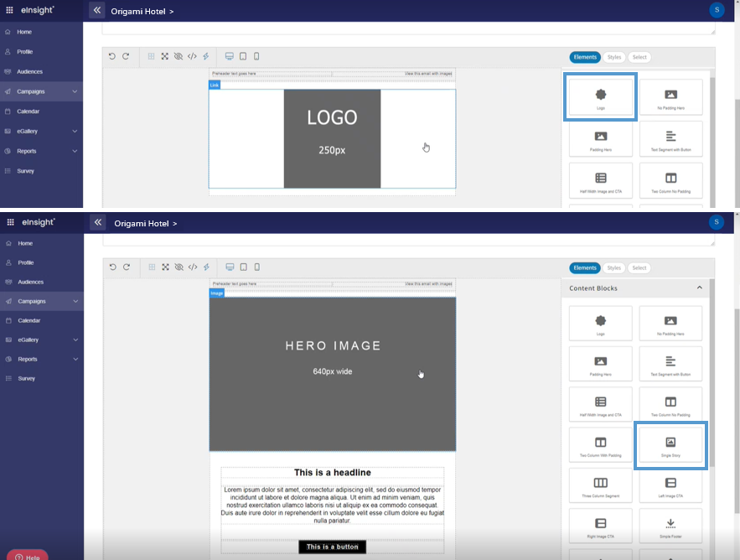
Task: Click the lightning bolt icon in the upper toolbar
Action: [x=206, y=56]
